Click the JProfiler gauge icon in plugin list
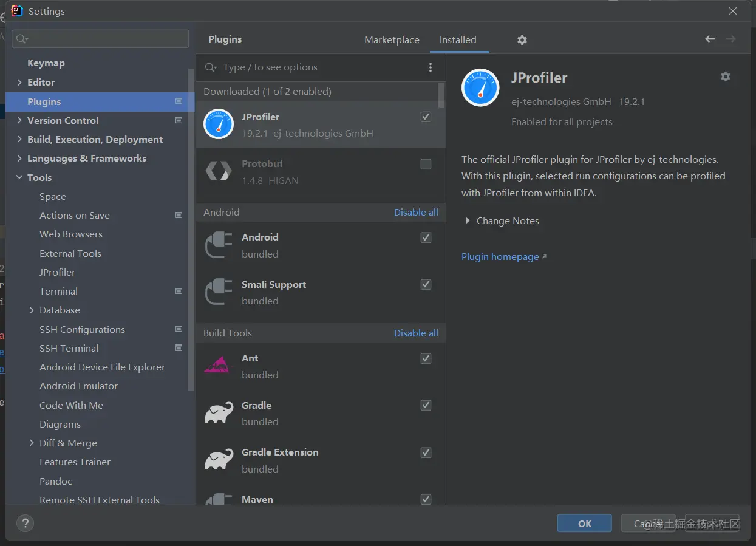 click(x=219, y=124)
